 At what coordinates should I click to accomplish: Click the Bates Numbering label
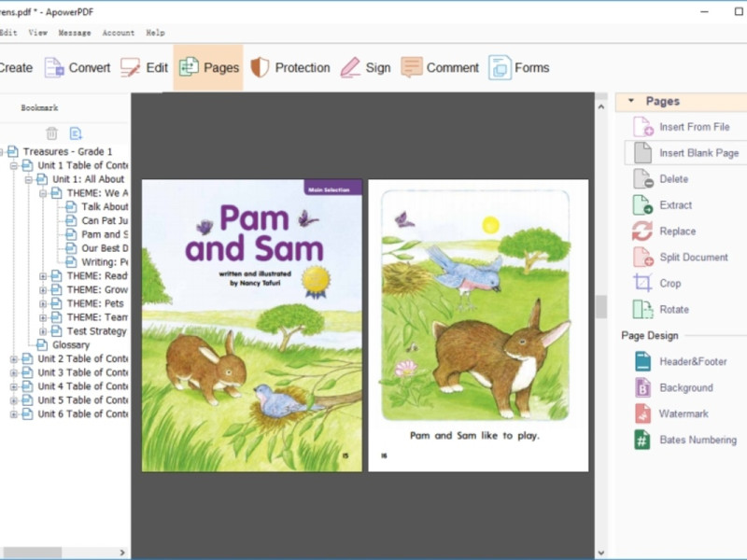coord(698,440)
